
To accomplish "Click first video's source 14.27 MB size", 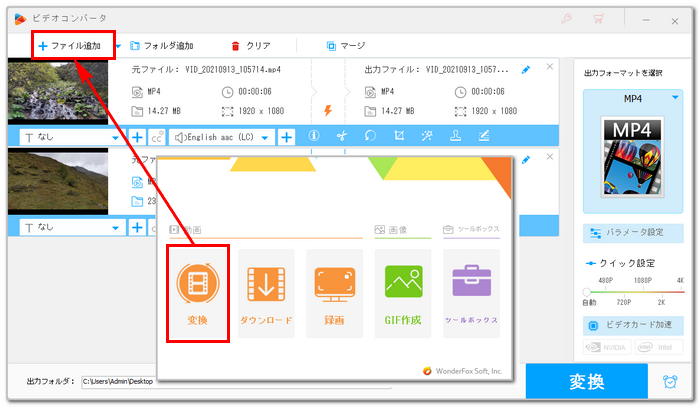I will (164, 111).
